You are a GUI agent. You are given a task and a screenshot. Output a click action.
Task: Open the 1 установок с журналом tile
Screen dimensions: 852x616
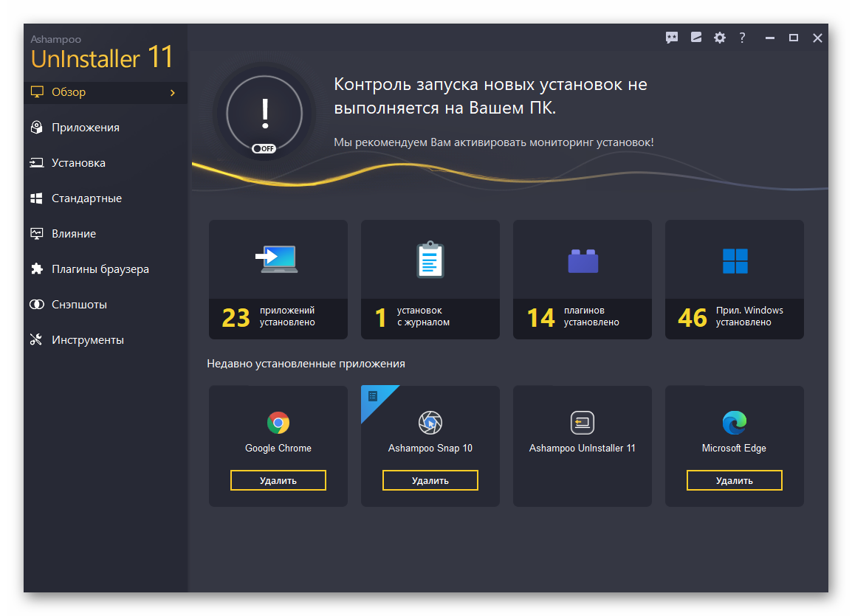(430, 280)
